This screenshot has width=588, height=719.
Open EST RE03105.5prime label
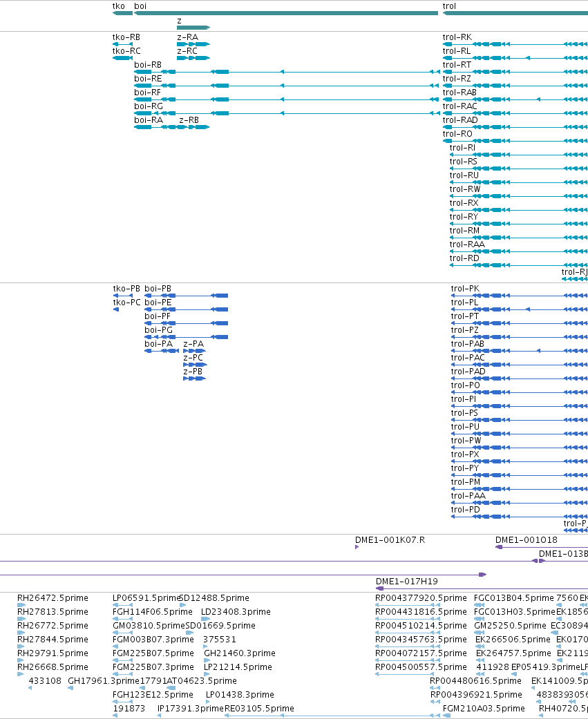pyautogui.click(x=259, y=708)
